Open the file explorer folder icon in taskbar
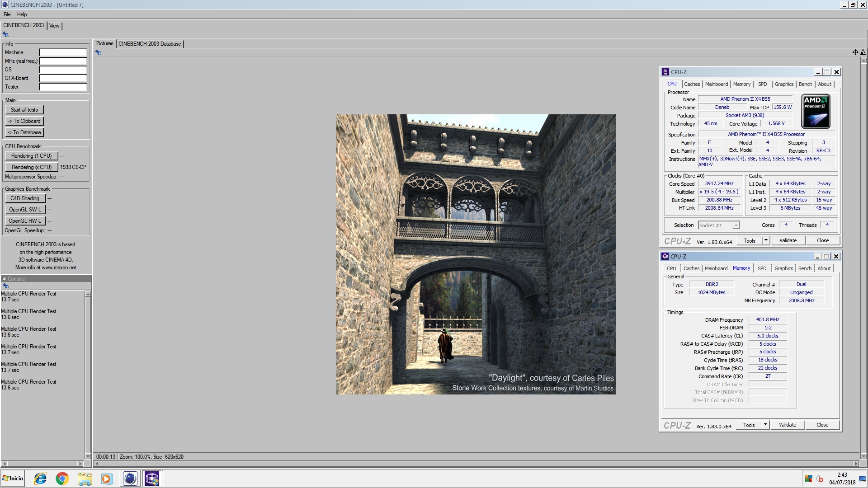This screenshot has height=488, width=868. tap(85, 479)
